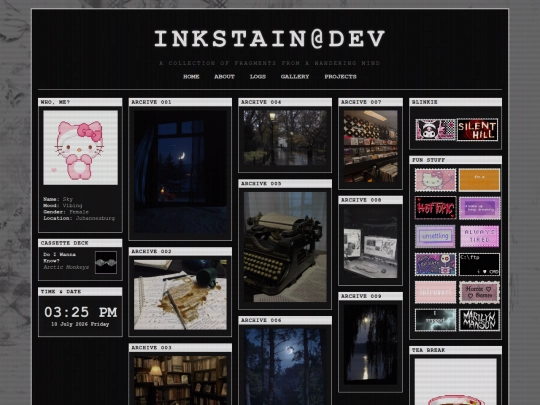Click the 'Name: Sky' profile line
This screenshot has height=405, width=540.
(x=58, y=199)
